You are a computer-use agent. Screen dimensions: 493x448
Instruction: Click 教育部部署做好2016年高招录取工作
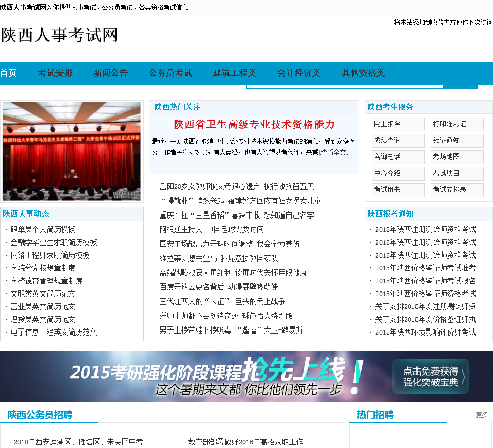pyautogui.click(x=245, y=442)
